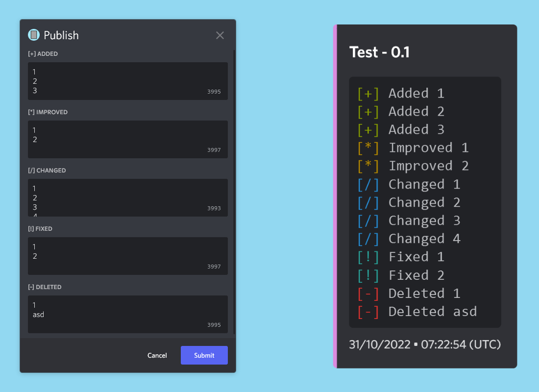Image resolution: width=539 pixels, height=392 pixels.
Task: Click the 3993 character counter
Action: click(x=214, y=208)
